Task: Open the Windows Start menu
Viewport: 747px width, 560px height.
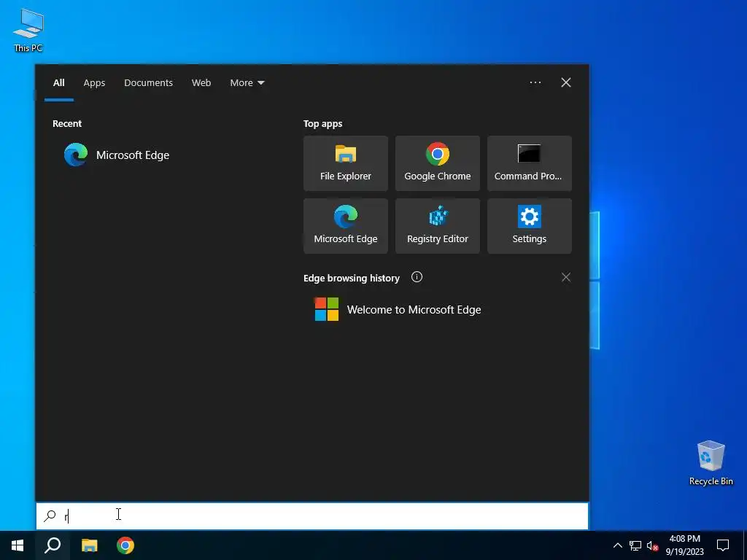Action: [x=18, y=545]
